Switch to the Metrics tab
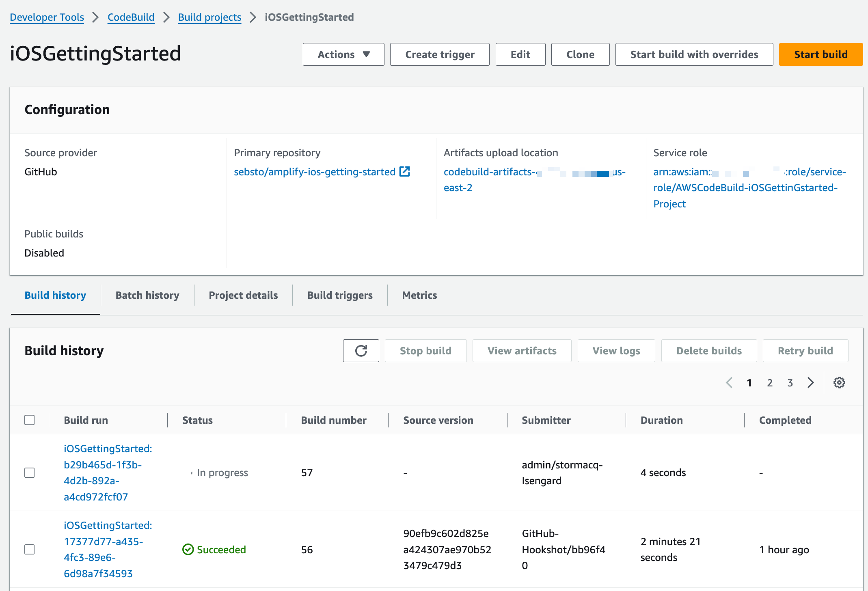Screen dimensions: 868x591 419,295
